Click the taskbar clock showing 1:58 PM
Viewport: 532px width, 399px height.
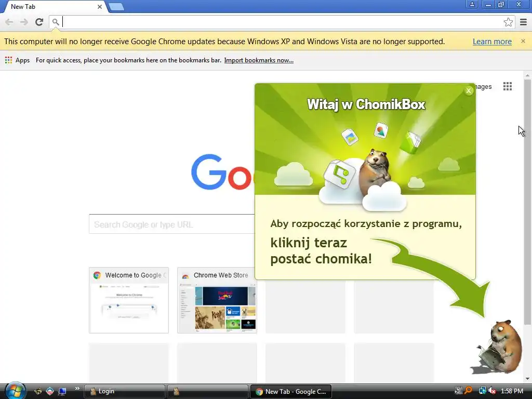coord(512,391)
